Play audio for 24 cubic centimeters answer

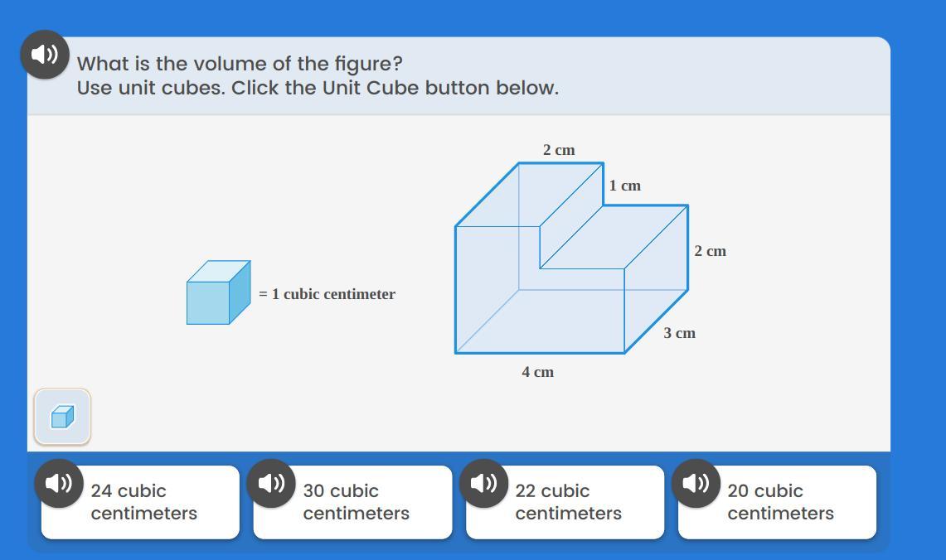(59, 483)
